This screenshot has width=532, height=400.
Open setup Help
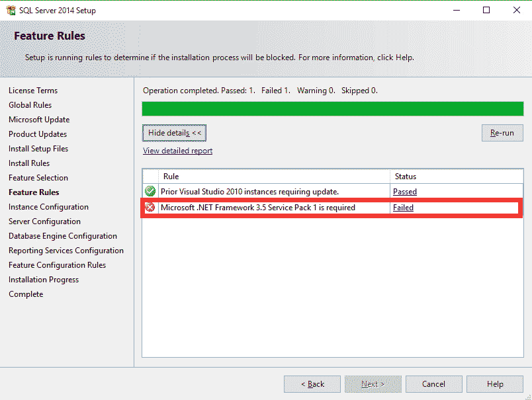(x=494, y=383)
